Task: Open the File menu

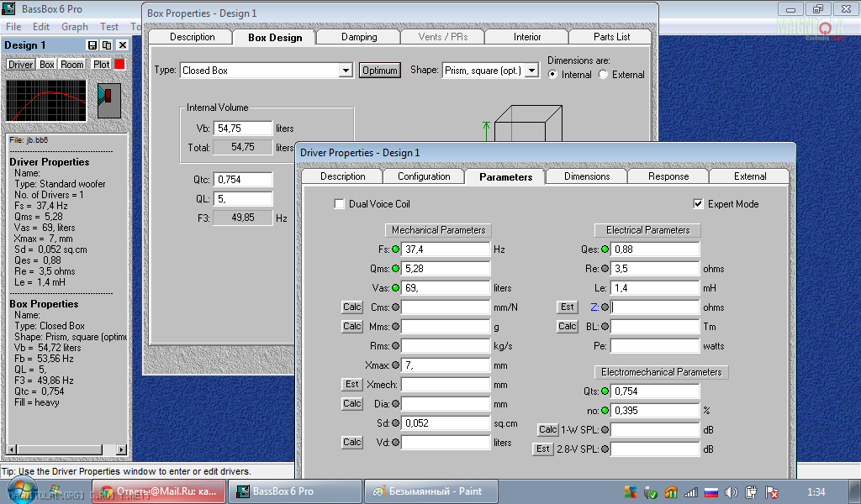Action: click(x=13, y=27)
